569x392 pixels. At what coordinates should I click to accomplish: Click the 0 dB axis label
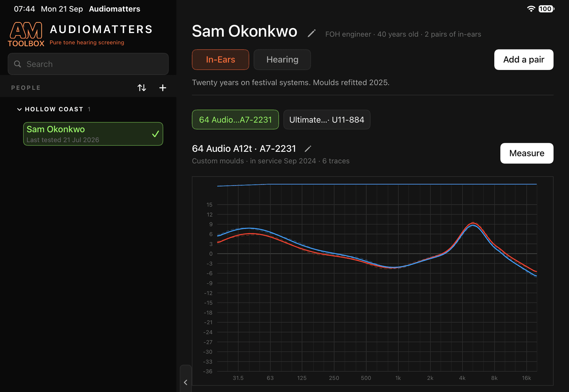(x=211, y=254)
